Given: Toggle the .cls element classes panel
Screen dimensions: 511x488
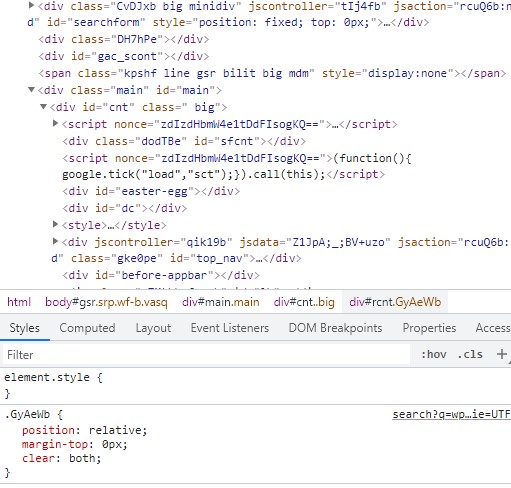Looking at the screenshot, I should coord(470,354).
